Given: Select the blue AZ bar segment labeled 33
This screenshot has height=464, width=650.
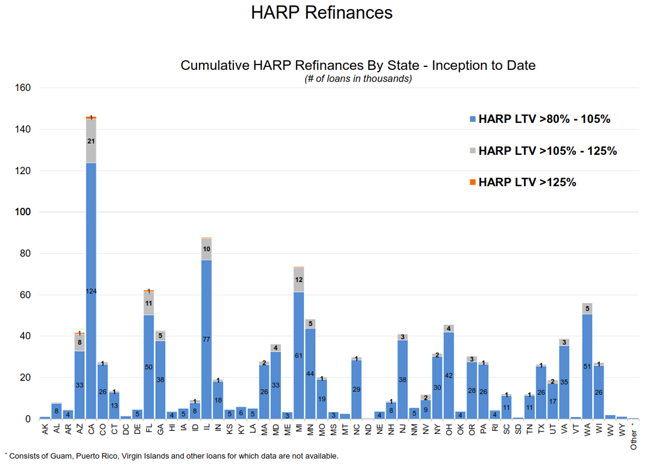Looking at the screenshot, I should click(x=79, y=385).
